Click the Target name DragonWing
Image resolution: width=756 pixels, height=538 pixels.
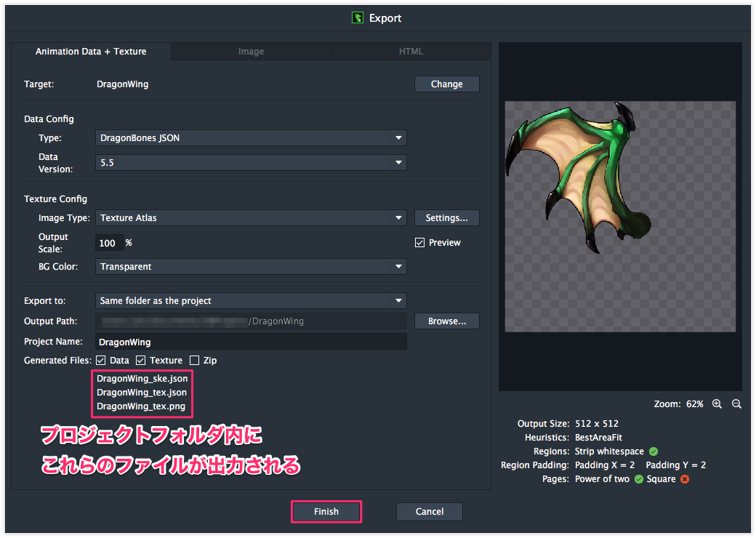122,84
